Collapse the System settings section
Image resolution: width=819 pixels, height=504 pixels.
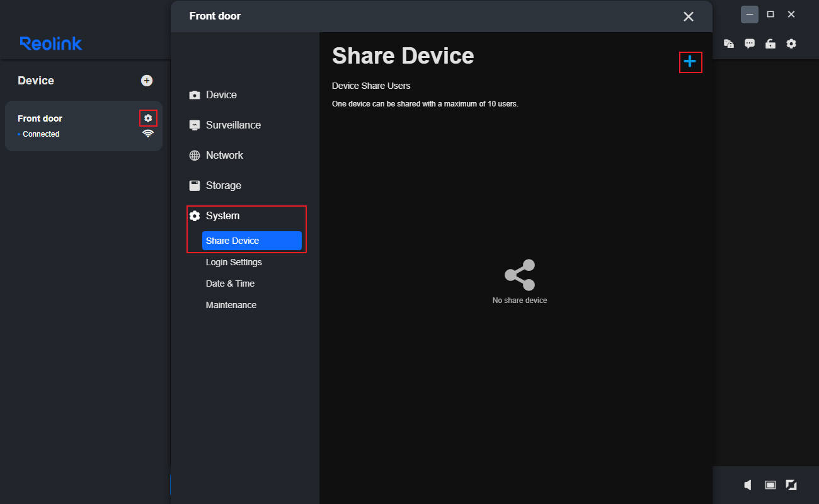222,215
